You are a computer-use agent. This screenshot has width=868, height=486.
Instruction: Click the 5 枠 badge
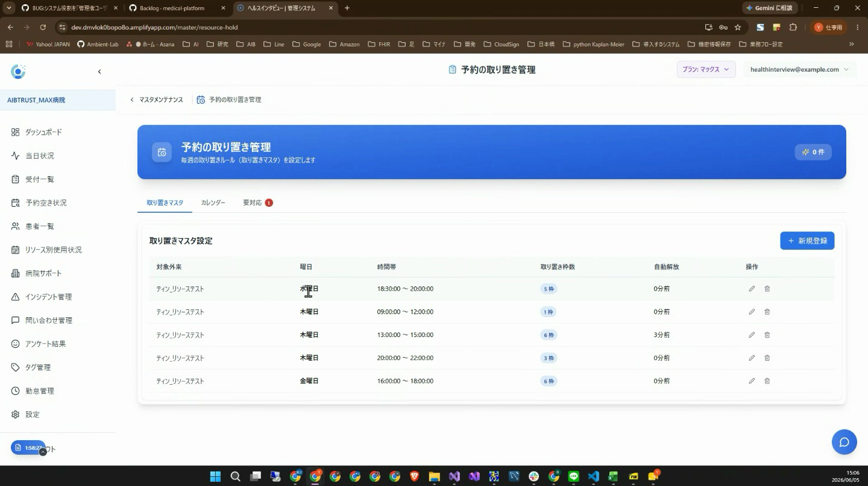[x=549, y=289]
